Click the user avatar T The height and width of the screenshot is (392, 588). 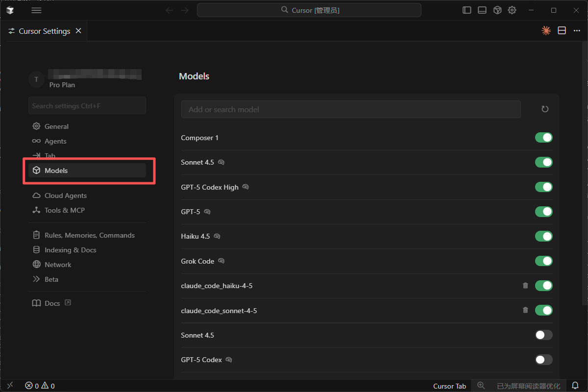(x=36, y=79)
